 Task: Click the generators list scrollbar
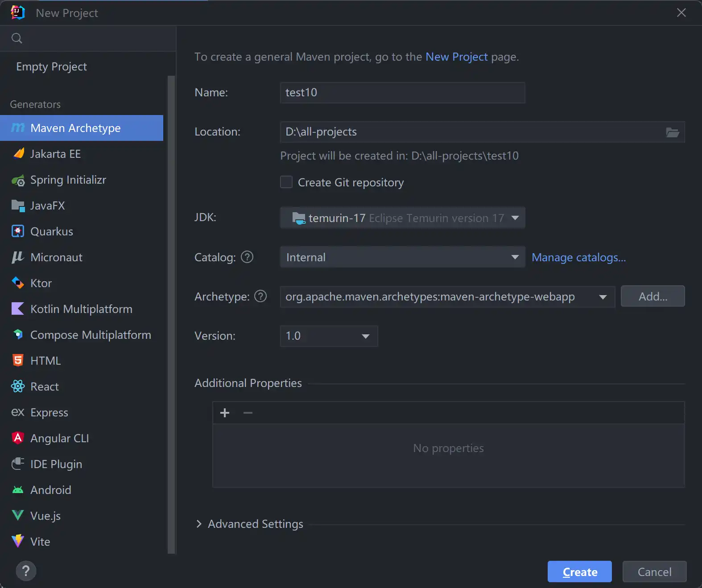click(171, 314)
